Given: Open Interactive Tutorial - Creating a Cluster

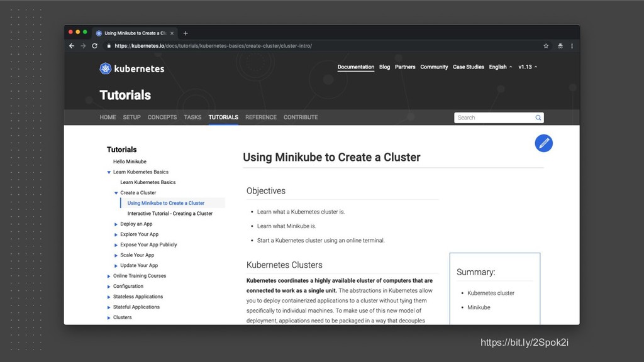Looking at the screenshot, I should [x=170, y=214].
